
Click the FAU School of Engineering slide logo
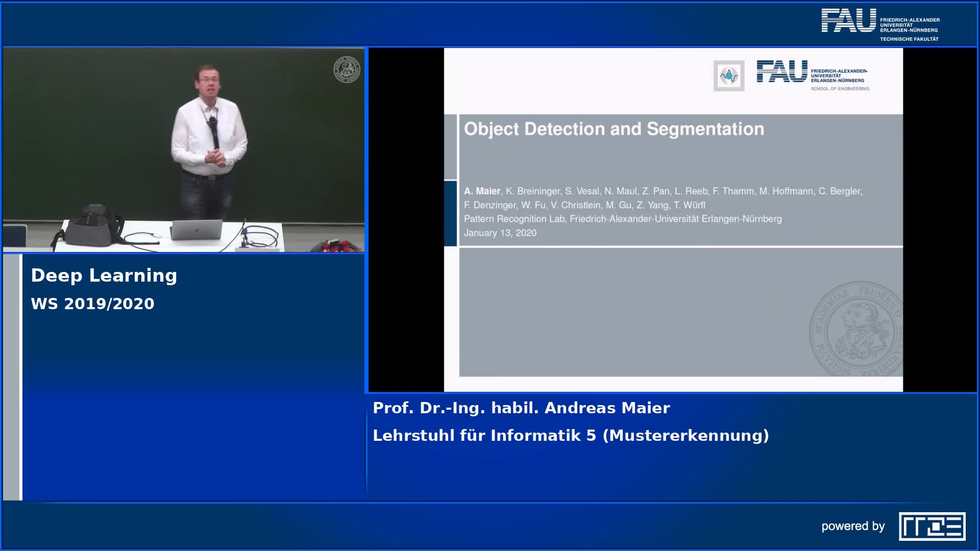click(813, 75)
